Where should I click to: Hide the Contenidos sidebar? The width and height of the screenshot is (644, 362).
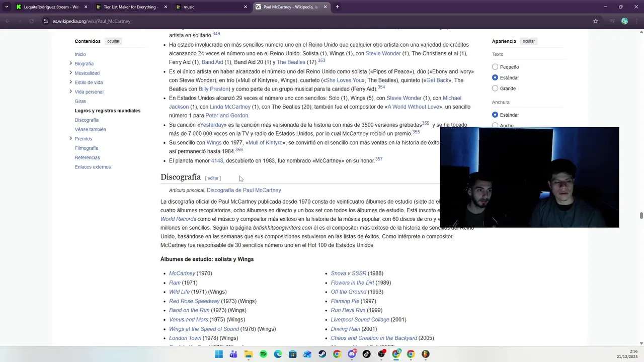(x=113, y=41)
